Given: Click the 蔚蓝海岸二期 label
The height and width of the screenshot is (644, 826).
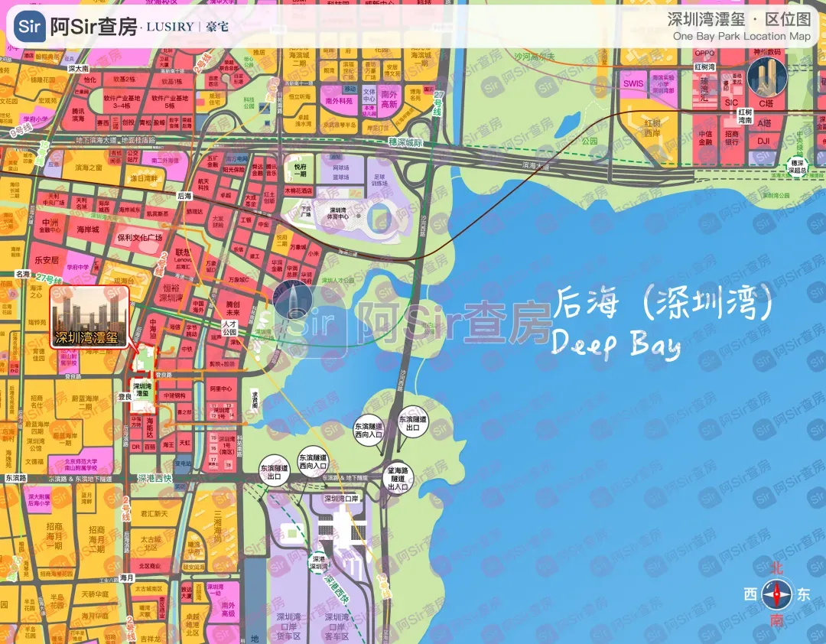Looking at the screenshot, I should click(86, 402).
